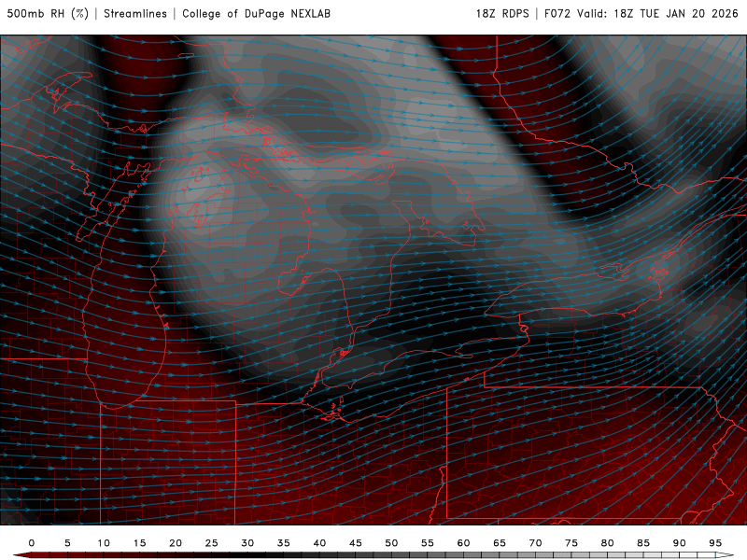Click the '18Z RDPS' model label

pyautogui.click(x=502, y=14)
